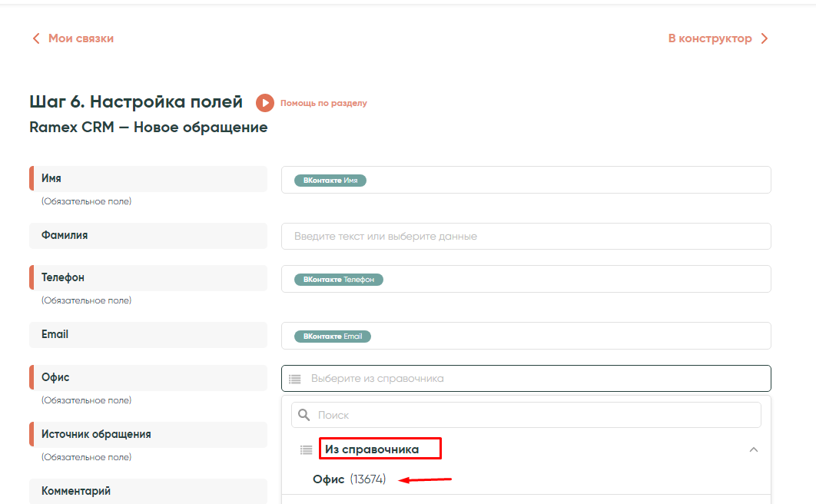
Task: Click empty space in the Имя value field
Action: click(x=569, y=181)
